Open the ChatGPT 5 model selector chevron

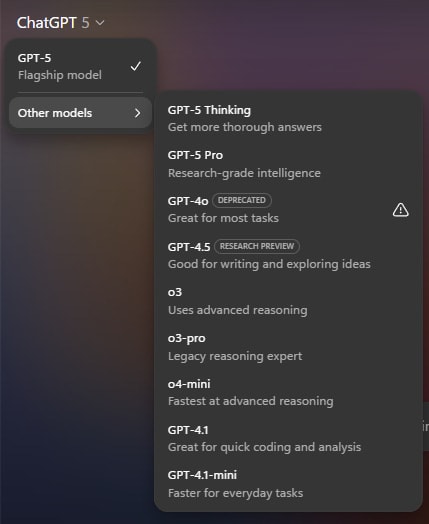[x=100, y=23]
